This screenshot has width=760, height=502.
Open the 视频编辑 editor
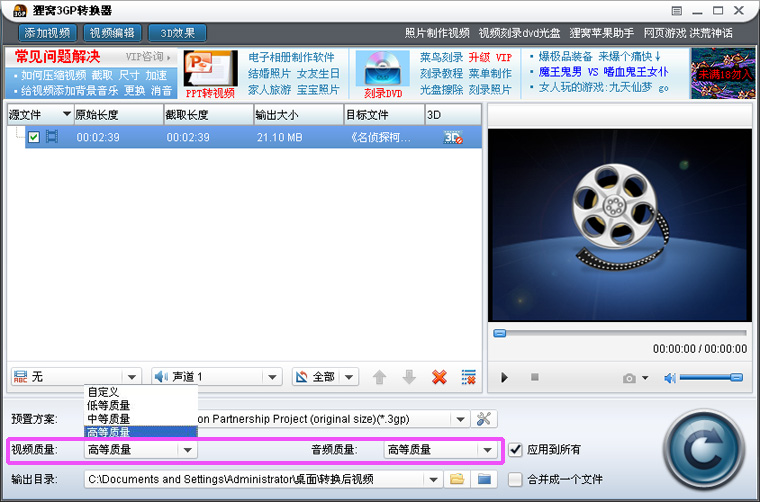point(112,33)
